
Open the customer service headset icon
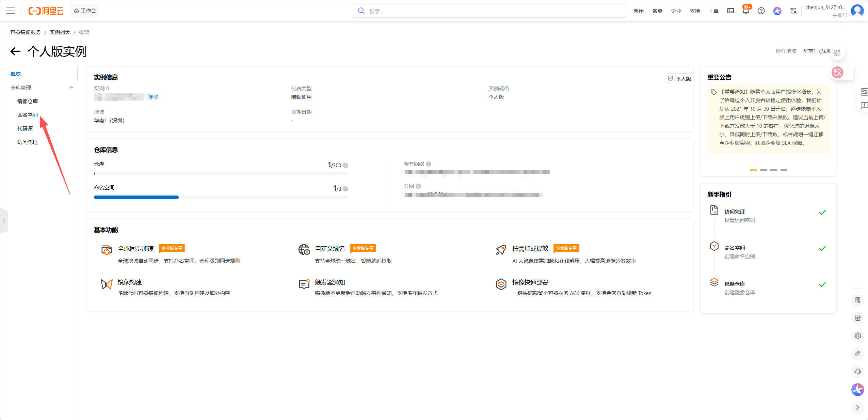857,372
